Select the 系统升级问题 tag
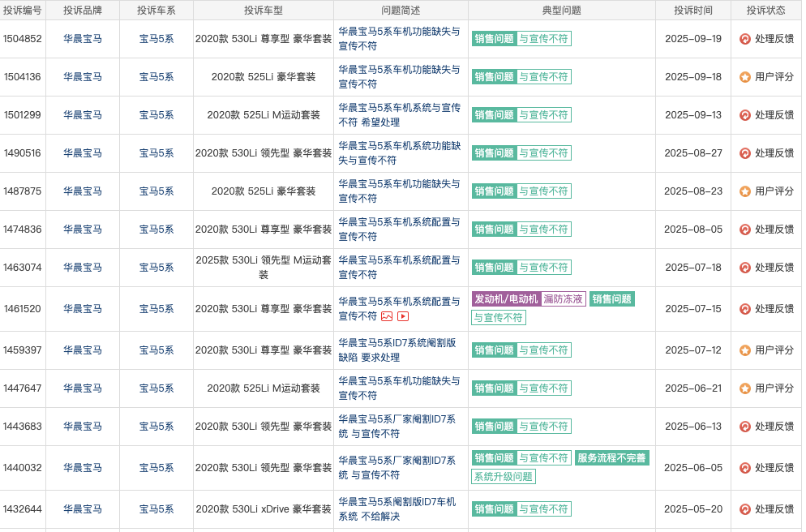This screenshot has width=806, height=532. pos(504,477)
